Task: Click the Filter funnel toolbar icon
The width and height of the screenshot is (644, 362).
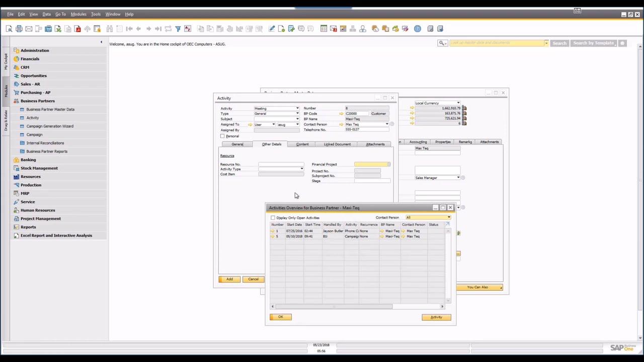Action: pyautogui.click(x=178, y=29)
